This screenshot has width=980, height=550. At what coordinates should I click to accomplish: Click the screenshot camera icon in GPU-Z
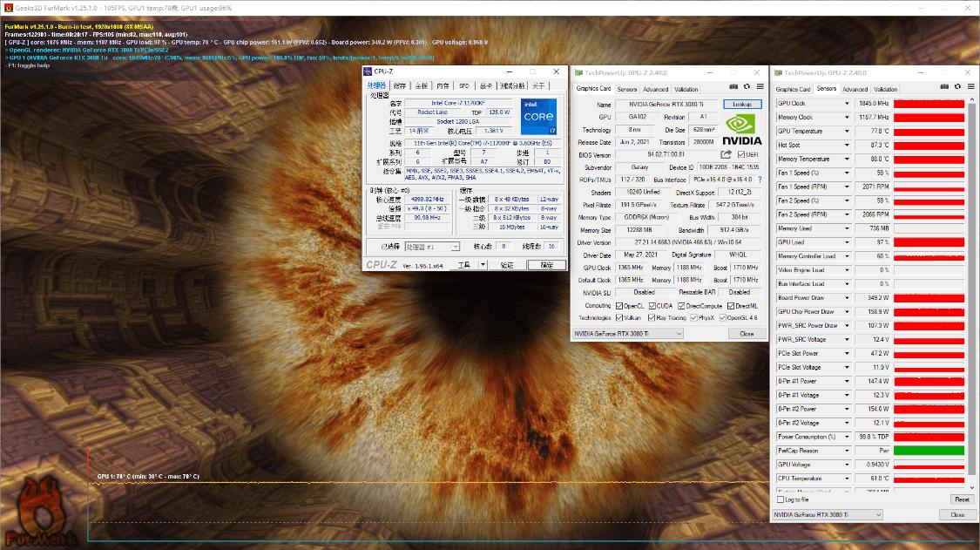(733, 86)
